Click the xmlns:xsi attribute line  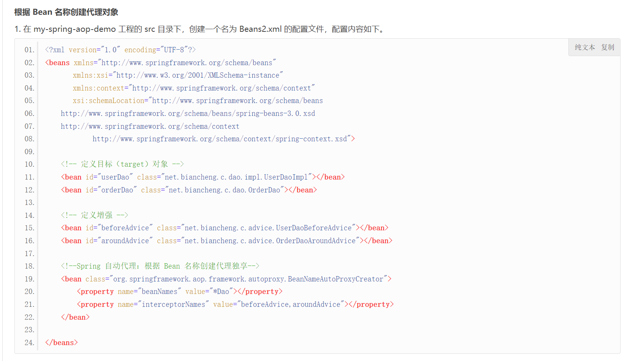point(178,75)
